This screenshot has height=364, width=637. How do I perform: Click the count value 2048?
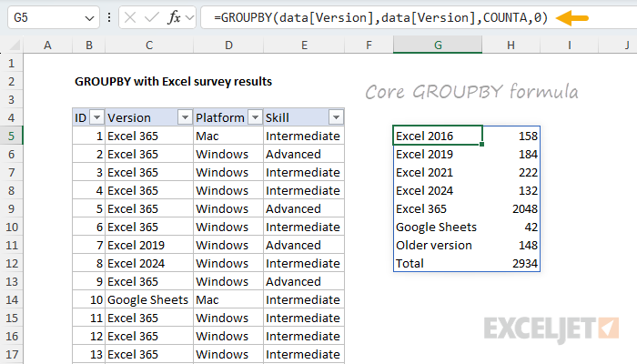(525, 208)
